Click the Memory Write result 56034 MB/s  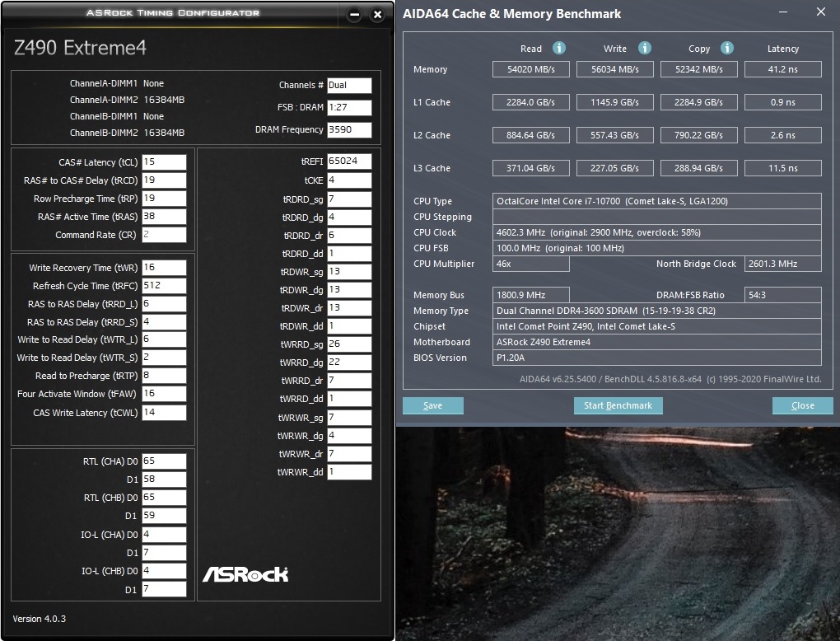[615, 69]
